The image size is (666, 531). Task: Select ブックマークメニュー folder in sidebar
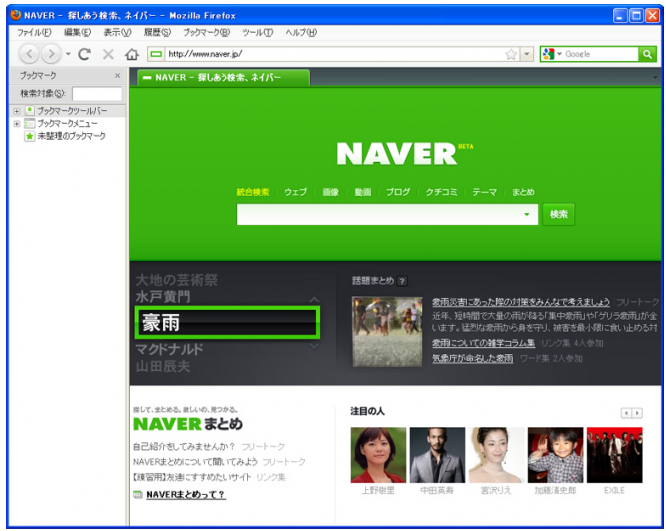(x=67, y=124)
